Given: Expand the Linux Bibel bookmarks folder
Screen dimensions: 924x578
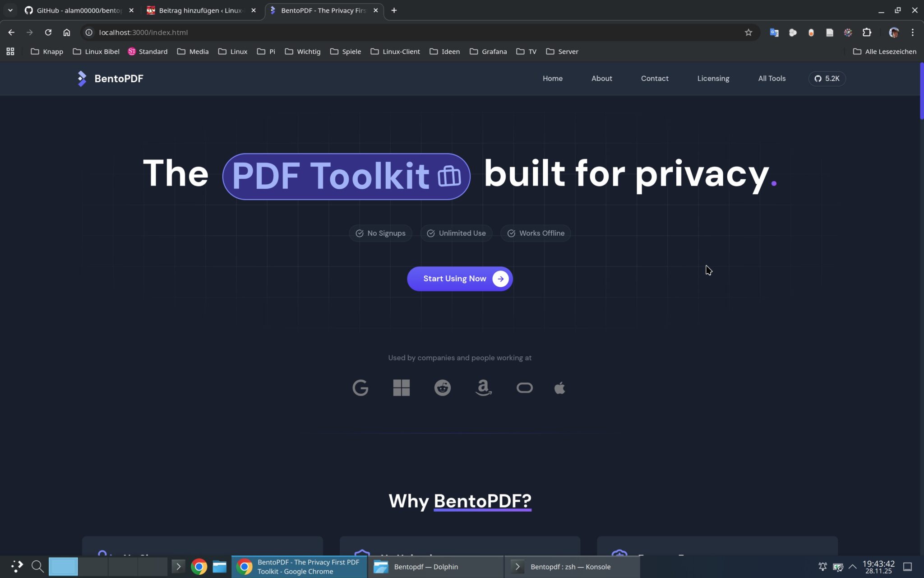Looking at the screenshot, I should click(96, 51).
